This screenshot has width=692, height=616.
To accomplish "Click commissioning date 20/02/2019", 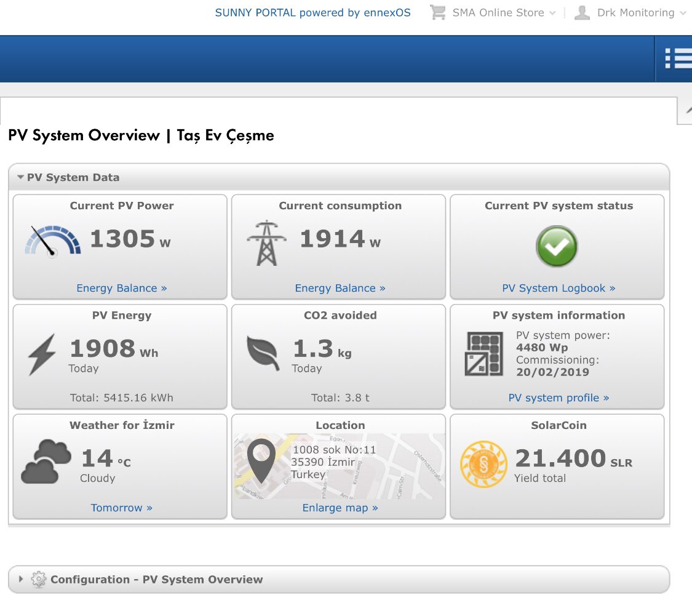I will coord(552,372).
